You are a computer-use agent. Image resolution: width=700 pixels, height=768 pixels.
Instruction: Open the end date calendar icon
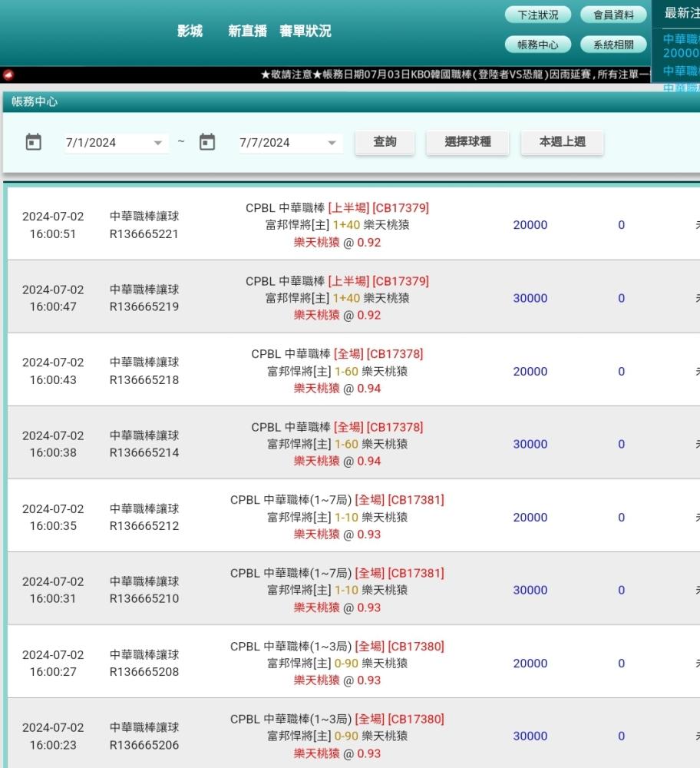(x=207, y=142)
